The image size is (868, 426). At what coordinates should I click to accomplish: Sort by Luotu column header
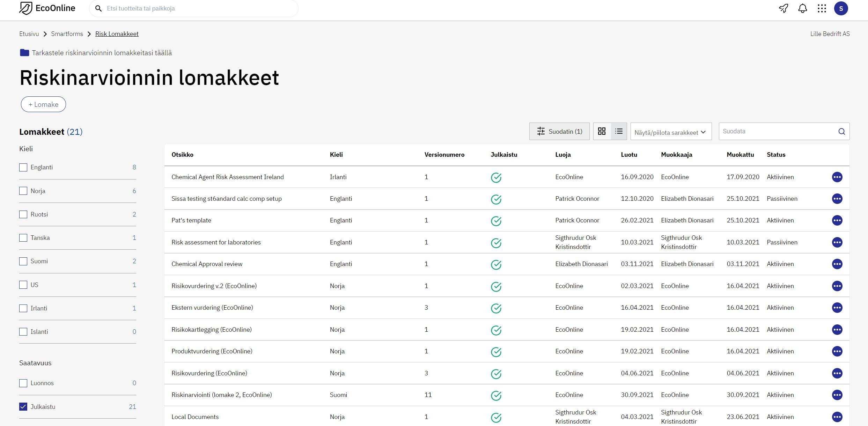[629, 155]
